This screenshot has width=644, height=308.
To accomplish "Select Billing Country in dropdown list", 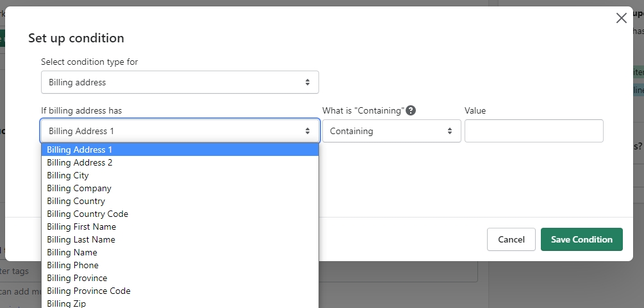I will (x=76, y=201).
